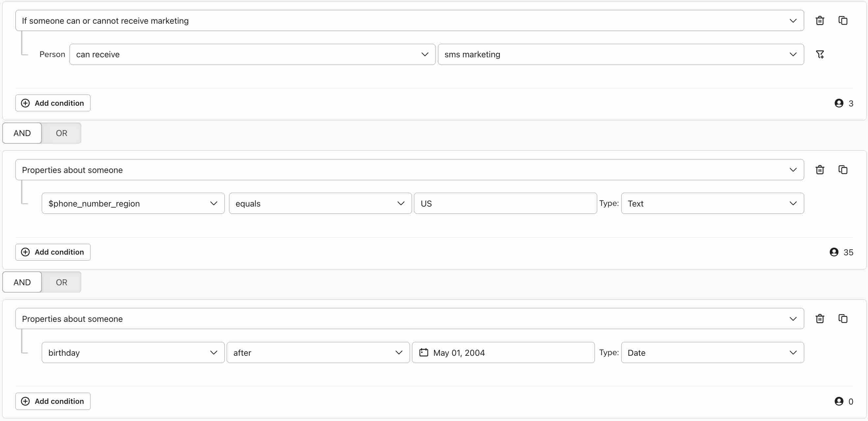Click the US value input field
Screen dimensions: 868x421
(504, 203)
